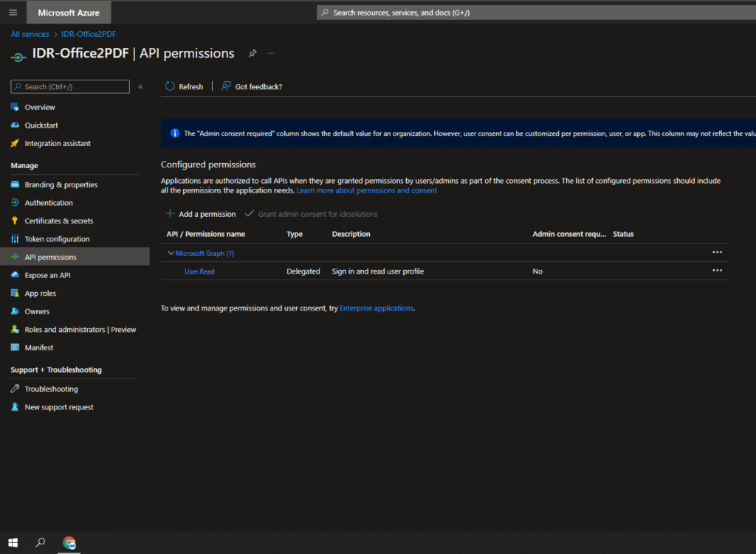Collapse the left navigation pane
This screenshot has width=756, height=554.
point(140,86)
